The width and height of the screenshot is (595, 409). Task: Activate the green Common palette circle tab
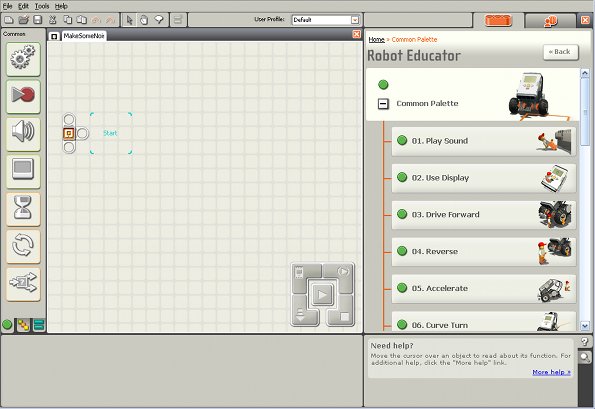tap(7, 325)
